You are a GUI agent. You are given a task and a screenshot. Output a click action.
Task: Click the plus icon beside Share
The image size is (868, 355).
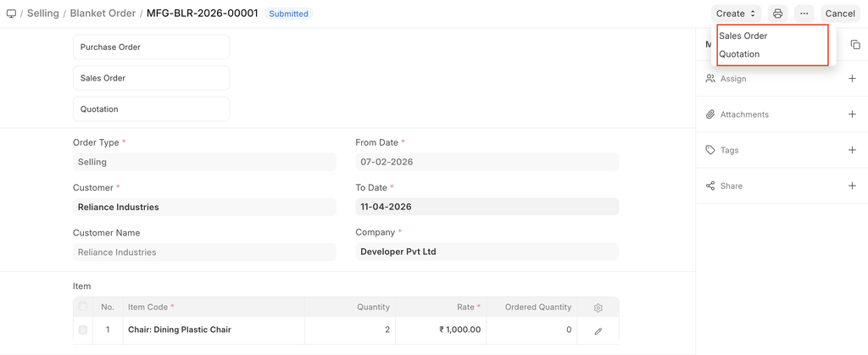click(852, 186)
